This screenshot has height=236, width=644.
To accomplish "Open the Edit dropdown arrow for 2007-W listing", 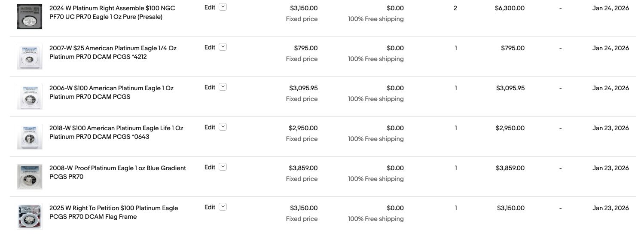I will click(223, 47).
